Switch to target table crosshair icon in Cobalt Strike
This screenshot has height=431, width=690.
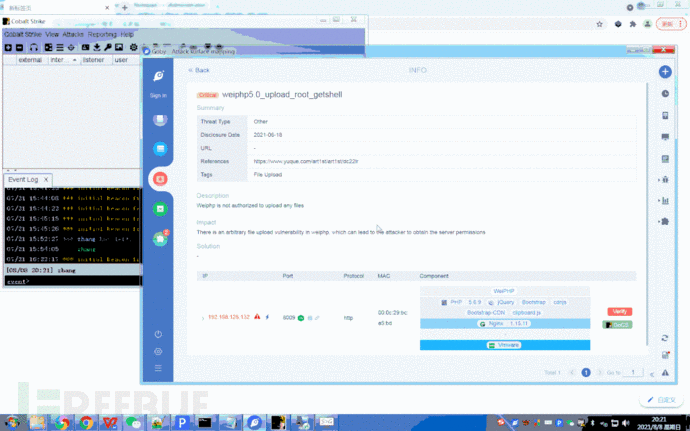71,48
